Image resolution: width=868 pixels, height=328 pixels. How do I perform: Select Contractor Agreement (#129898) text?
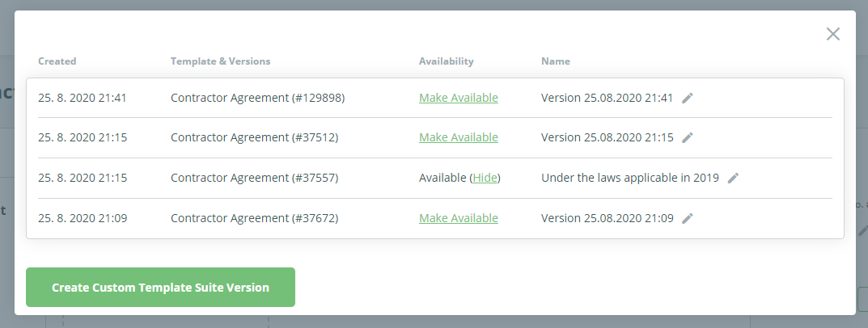click(257, 98)
